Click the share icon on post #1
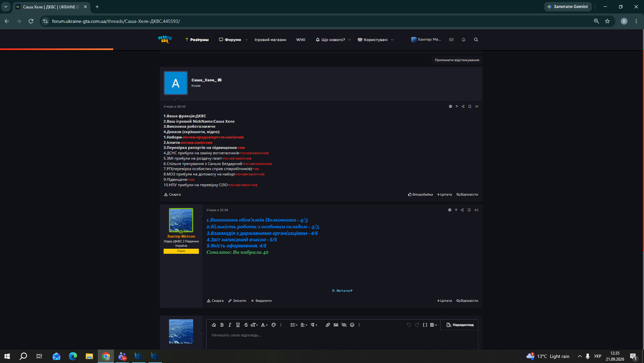Screen dimensions: 644x363 pos(463,106)
